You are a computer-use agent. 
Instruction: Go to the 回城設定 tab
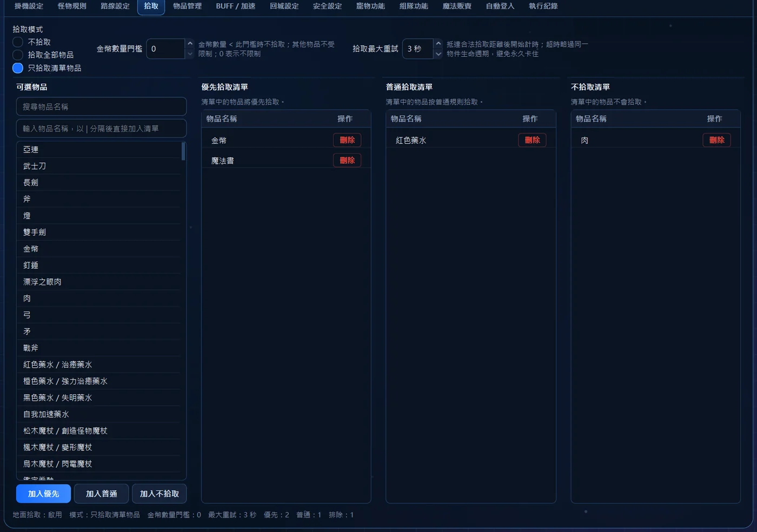[x=284, y=6]
